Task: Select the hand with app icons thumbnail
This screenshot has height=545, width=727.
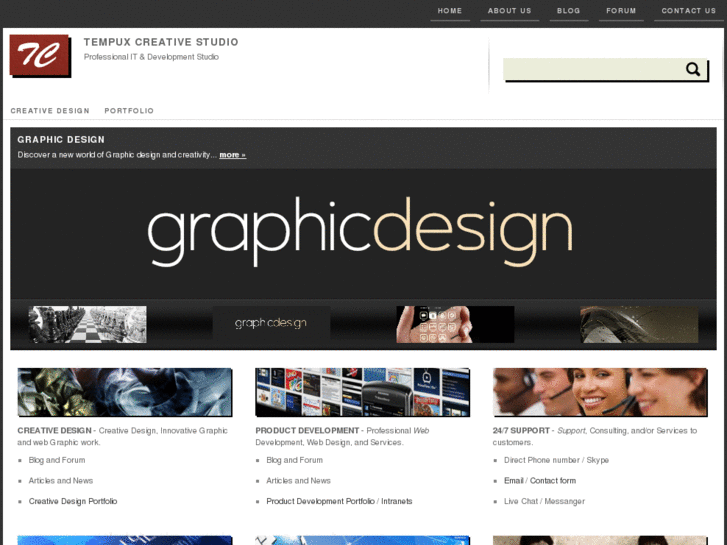Action: [x=455, y=324]
